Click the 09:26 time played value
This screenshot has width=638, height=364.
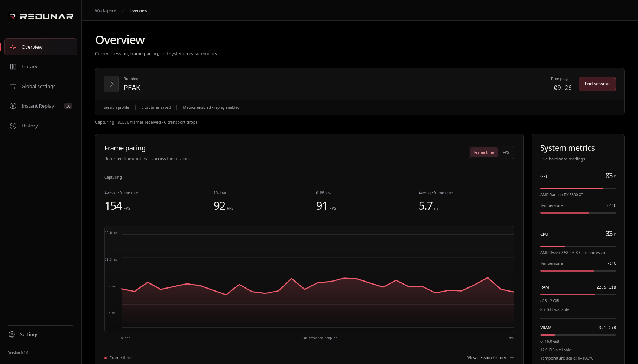[563, 88]
